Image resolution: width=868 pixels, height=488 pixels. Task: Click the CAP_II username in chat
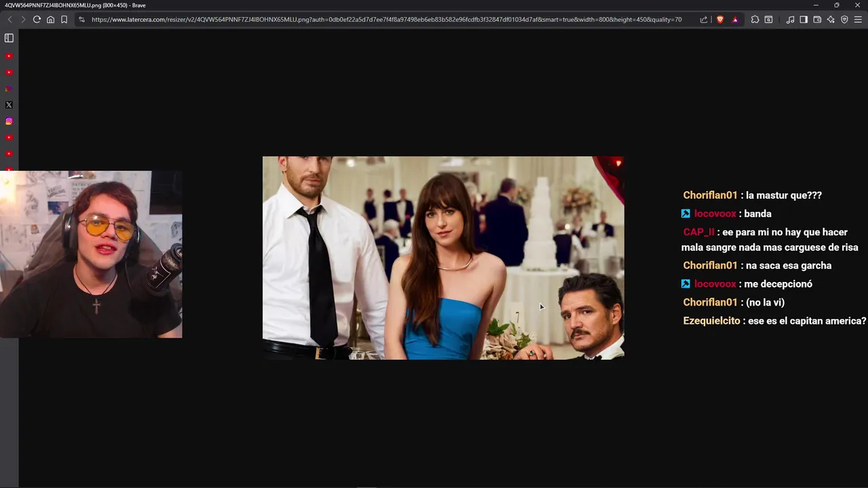[x=698, y=232]
